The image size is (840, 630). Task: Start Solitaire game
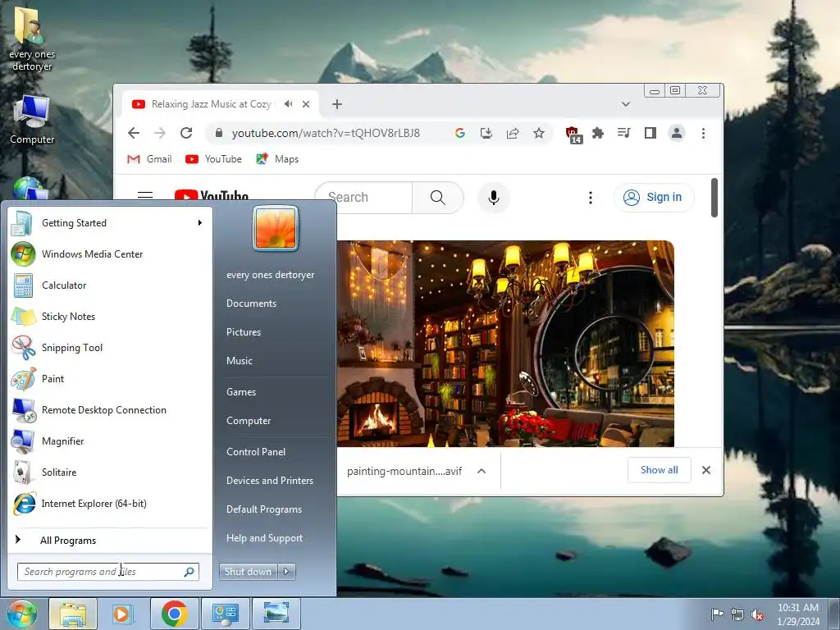pos(110,472)
